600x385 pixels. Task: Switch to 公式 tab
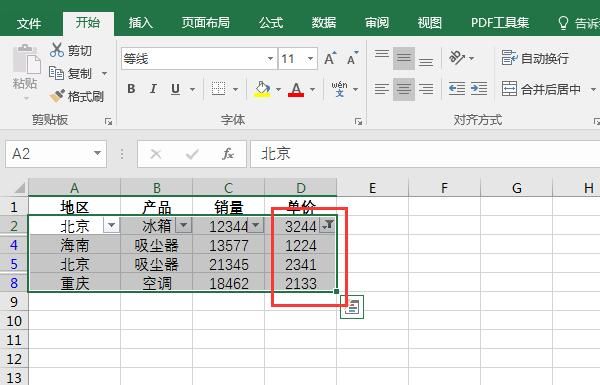271,23
